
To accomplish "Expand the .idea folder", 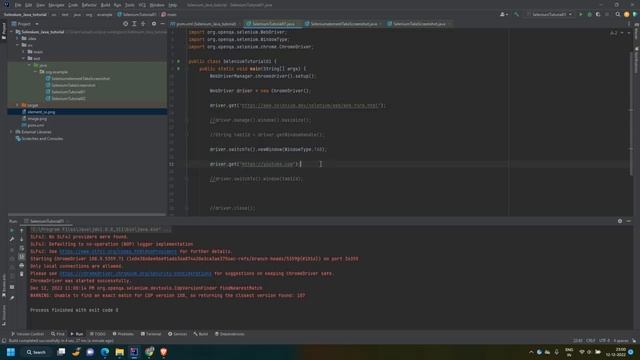I will coord(18,38).
